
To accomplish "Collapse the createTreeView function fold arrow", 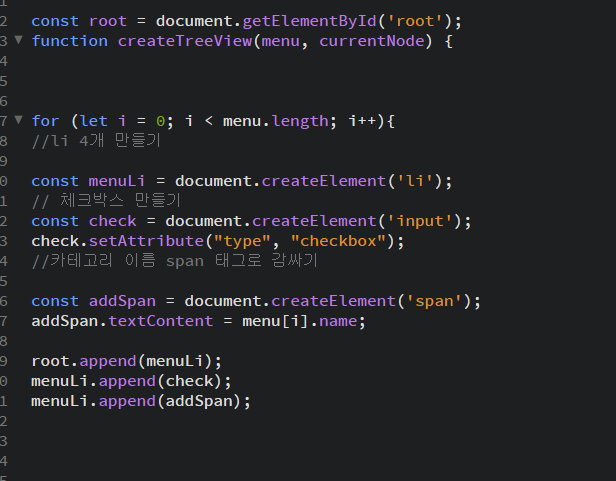I will 18,39.
